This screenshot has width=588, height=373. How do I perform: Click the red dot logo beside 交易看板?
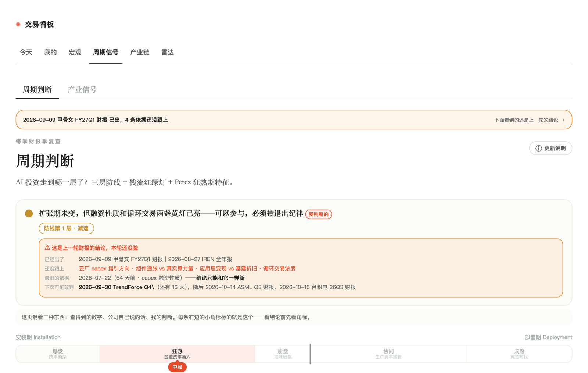click(x=18, y=24)
